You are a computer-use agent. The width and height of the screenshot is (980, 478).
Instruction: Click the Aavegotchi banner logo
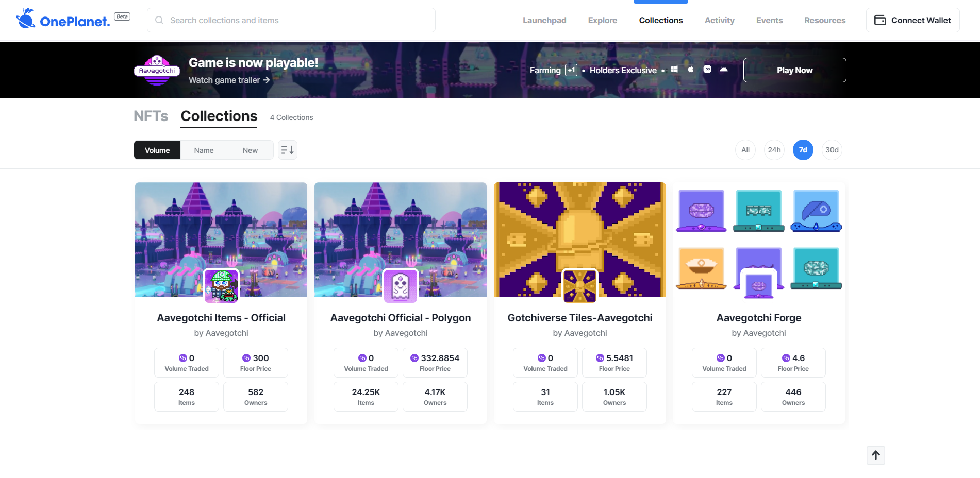tap(157, 70)
